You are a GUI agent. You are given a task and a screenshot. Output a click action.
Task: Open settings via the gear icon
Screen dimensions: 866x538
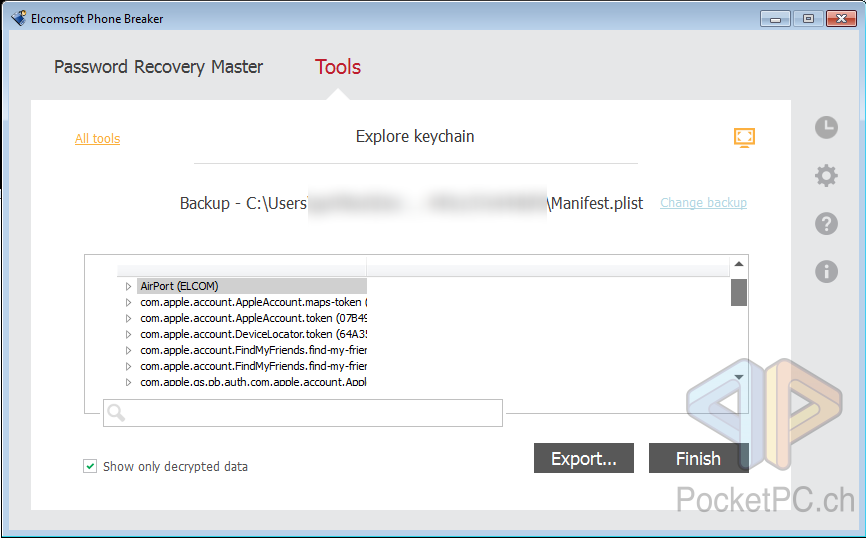coord(826,176)
